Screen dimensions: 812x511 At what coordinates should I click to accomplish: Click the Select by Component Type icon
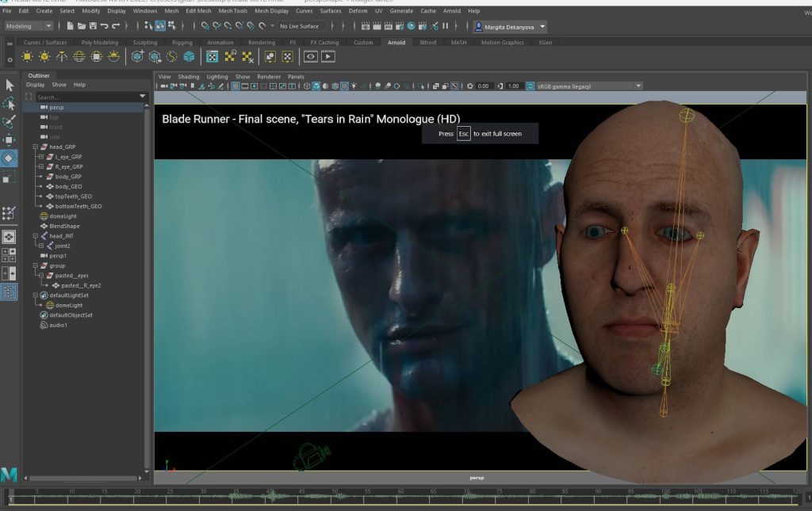172,26
